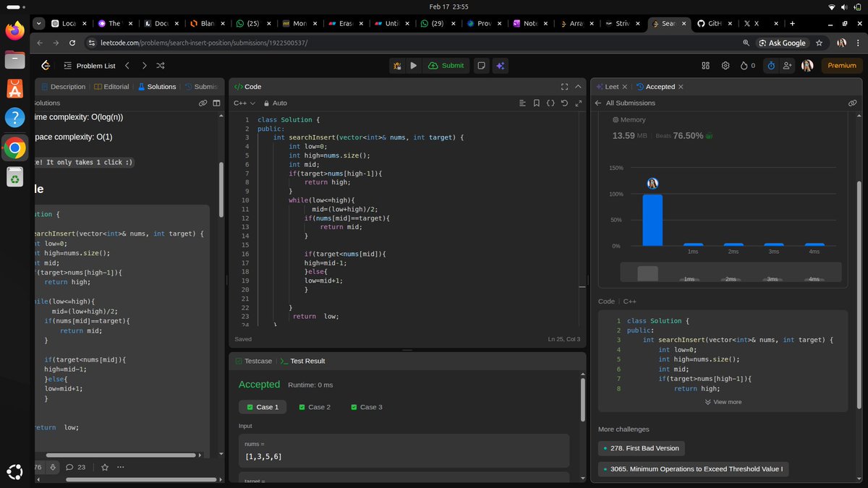Expand editor to fullscreen arrows icon

tap(578, 103)
